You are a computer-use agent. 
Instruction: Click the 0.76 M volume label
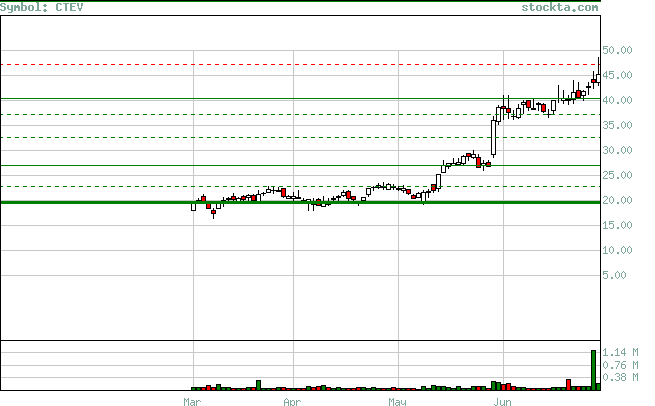620,365
